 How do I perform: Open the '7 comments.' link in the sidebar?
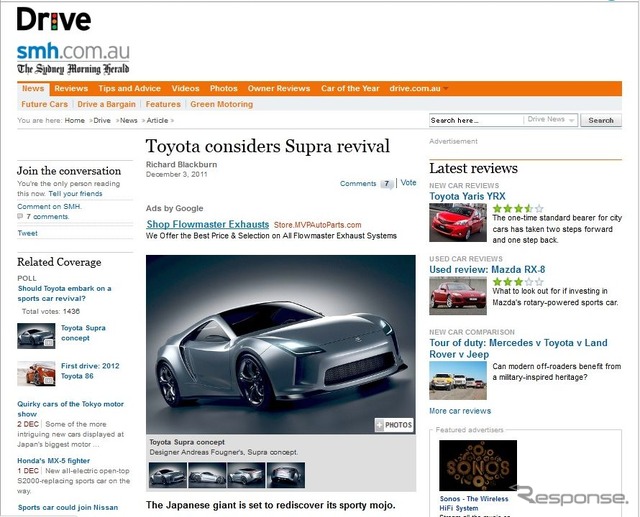coord(48,217)
